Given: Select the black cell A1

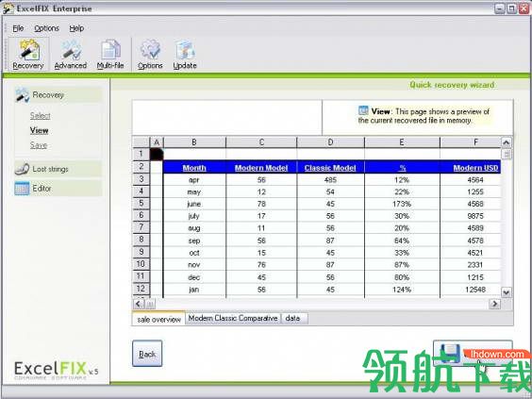Looking at the screenshot, I should point(157,154).
